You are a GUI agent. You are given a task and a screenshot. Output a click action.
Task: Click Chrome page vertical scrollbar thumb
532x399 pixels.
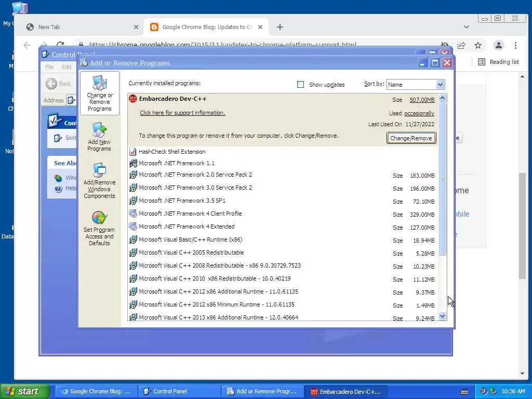[x=523, y=225]
